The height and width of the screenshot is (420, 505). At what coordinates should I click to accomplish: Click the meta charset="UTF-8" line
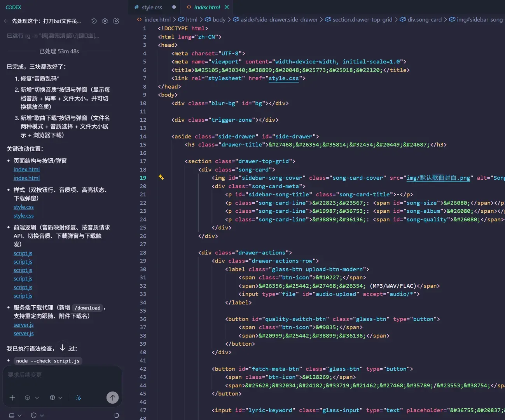pos(208,53)
